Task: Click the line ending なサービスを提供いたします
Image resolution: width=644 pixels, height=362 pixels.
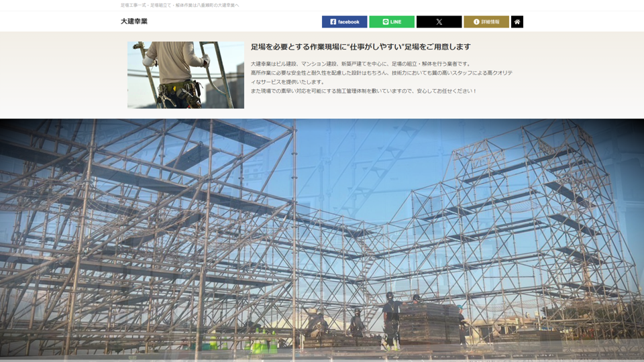Action: (x=288, y=82)
